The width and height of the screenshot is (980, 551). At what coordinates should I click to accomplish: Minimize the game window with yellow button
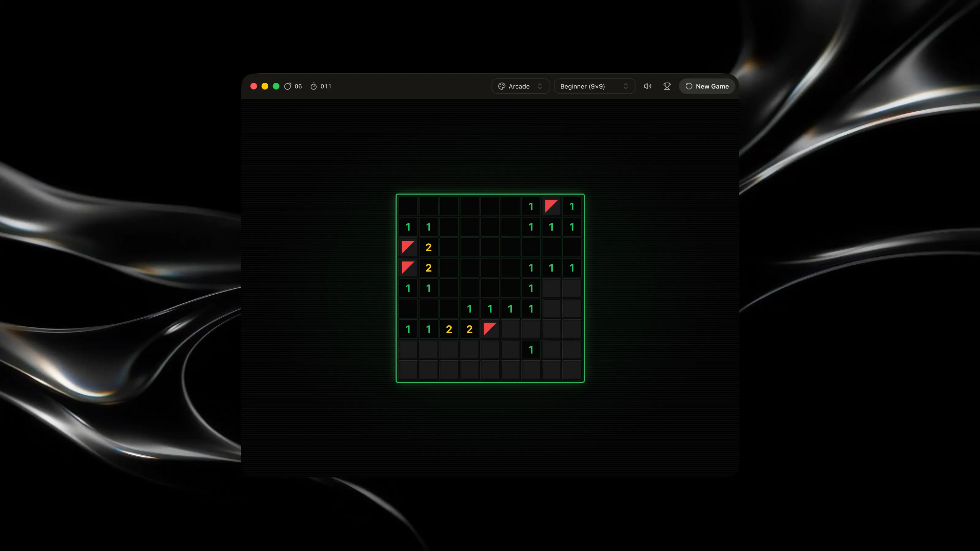click(265, 86)
